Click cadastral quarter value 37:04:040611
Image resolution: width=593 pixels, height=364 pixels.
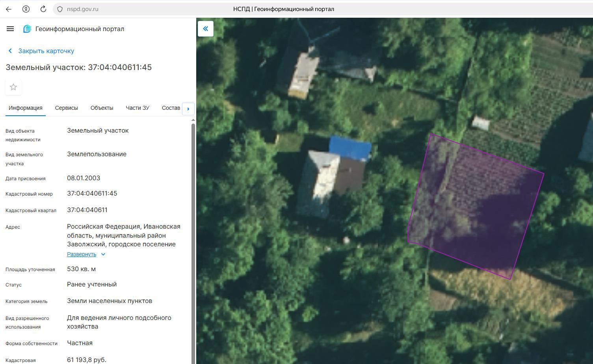[x=87, y=210]
